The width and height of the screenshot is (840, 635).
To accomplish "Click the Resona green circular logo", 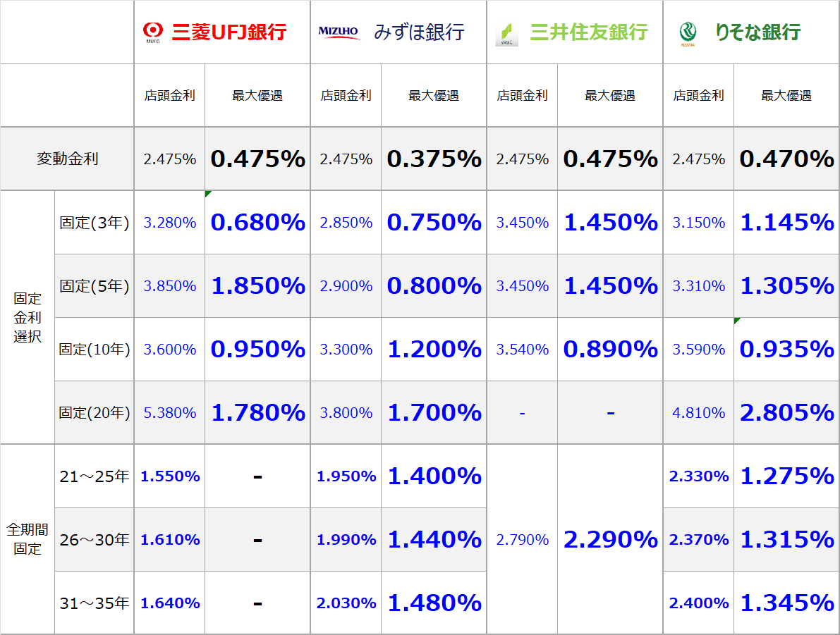I will tap(688, 33).
